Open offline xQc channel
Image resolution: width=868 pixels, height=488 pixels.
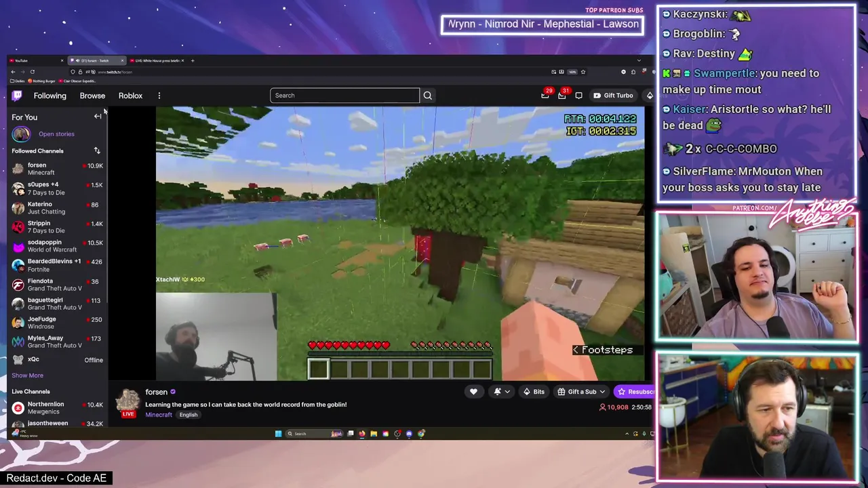pos(57,360)
